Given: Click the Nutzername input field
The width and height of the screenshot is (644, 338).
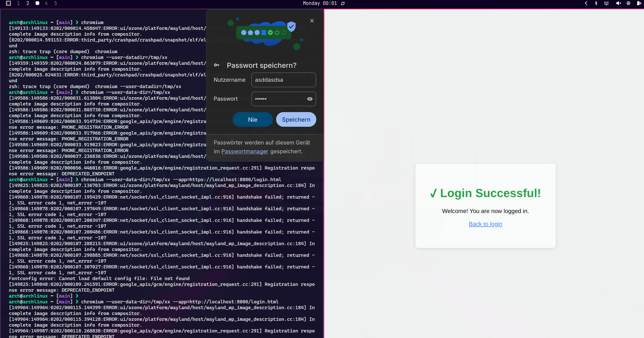Looking at the screenshot, I should (x=283, y=80).
